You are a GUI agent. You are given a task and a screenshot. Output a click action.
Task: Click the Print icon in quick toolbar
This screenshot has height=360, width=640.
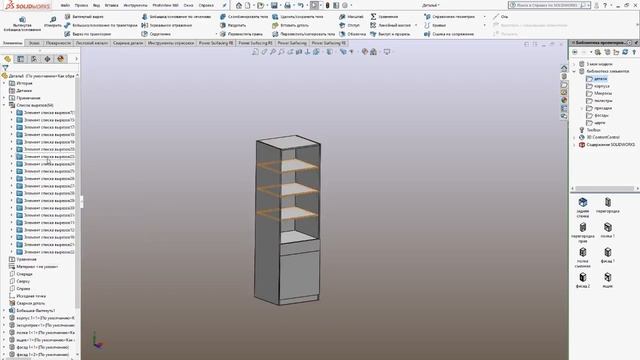(x=287, y=5)
